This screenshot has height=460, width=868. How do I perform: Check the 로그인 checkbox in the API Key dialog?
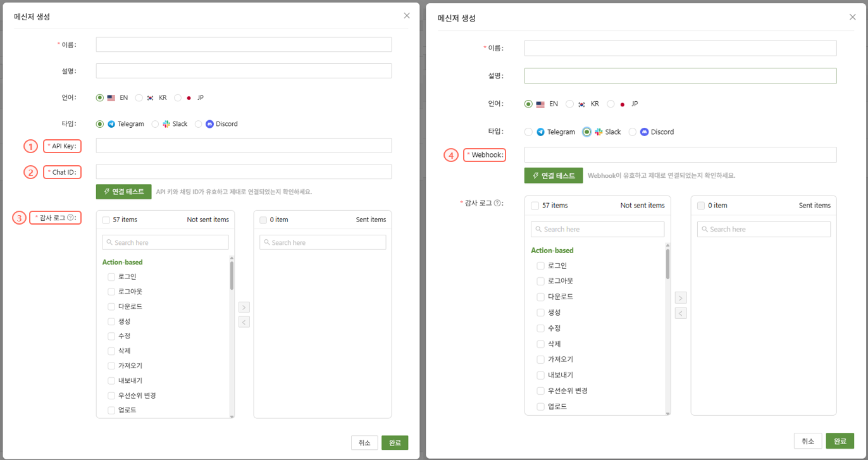pos(111,277)
